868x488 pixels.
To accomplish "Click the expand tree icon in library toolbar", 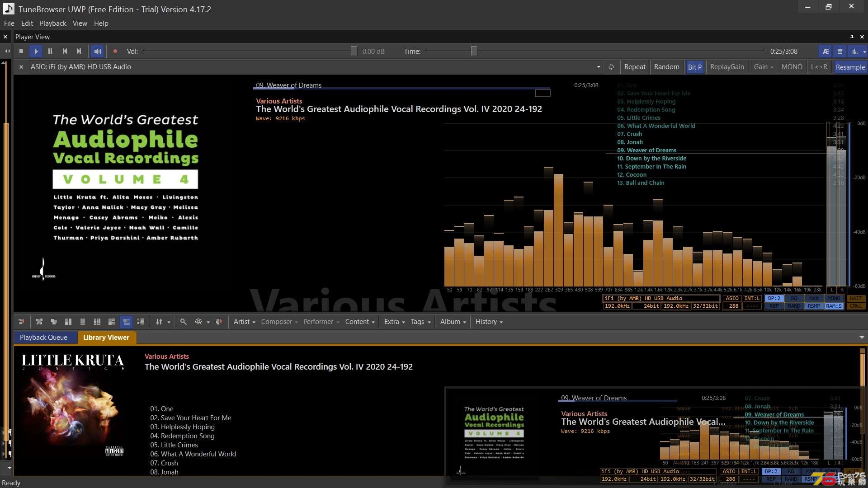I will [39, 322].
